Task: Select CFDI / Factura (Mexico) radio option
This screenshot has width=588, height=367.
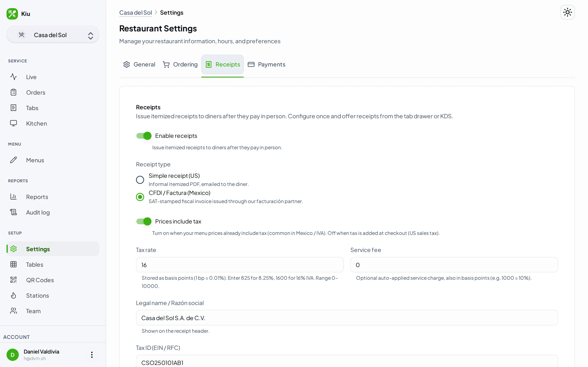Action: (x=140, y=197)
